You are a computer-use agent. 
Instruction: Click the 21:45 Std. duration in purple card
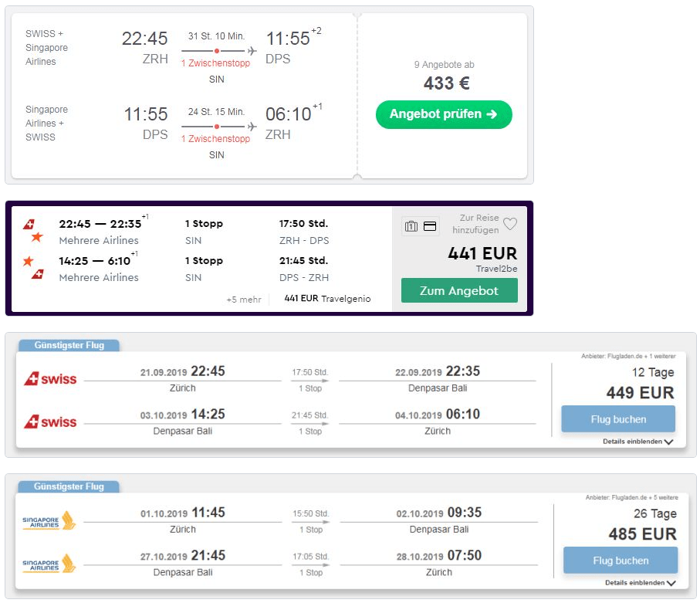(x=303, y=260)
